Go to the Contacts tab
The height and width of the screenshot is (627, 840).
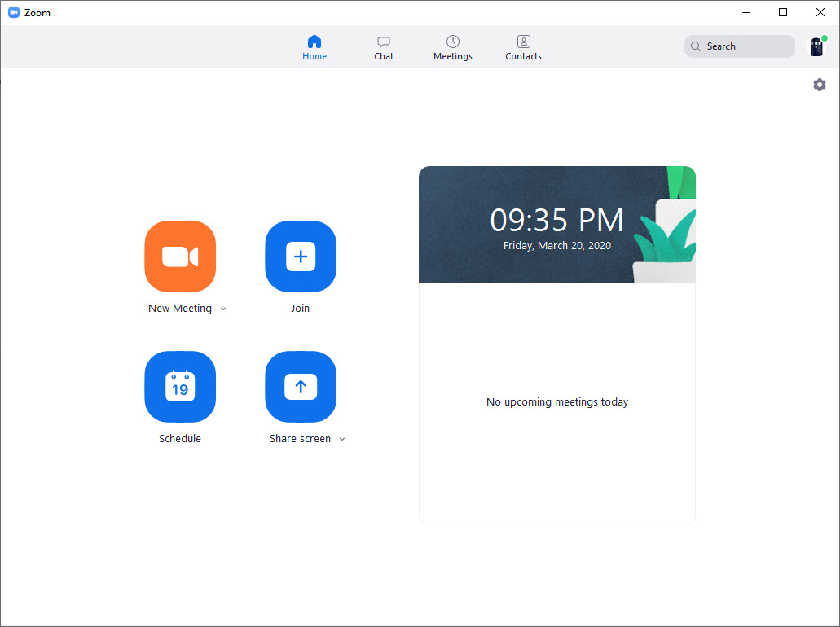click(x=523, y=47)
